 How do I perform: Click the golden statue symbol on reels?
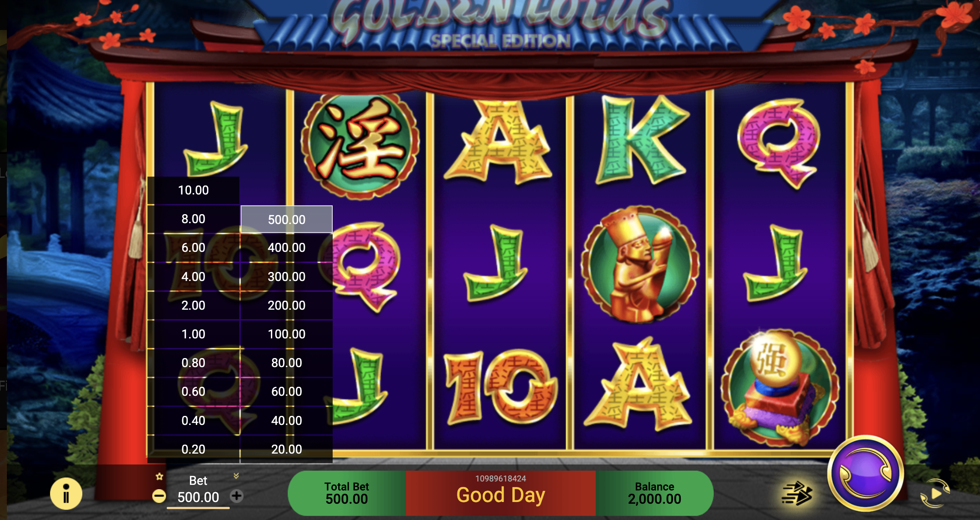640,264
